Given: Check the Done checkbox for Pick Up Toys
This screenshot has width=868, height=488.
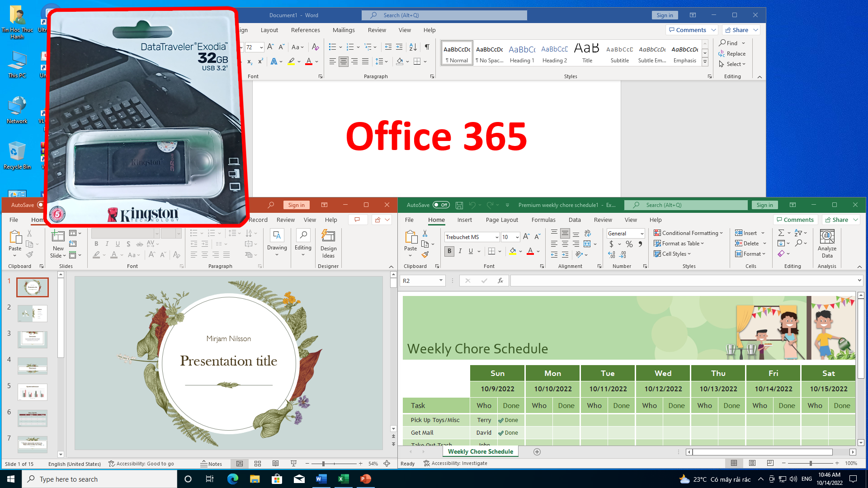Looking at the screenshot, I should click(x=501, y=420).
